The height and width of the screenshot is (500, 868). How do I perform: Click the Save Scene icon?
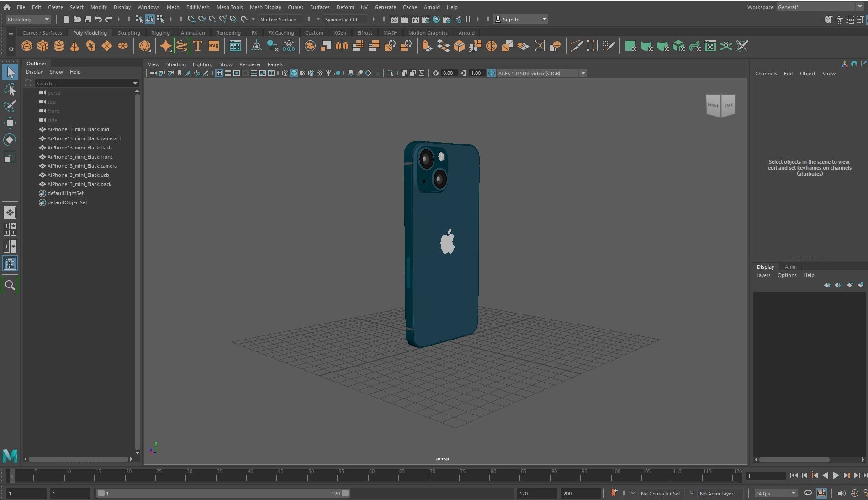coord(88,19)
